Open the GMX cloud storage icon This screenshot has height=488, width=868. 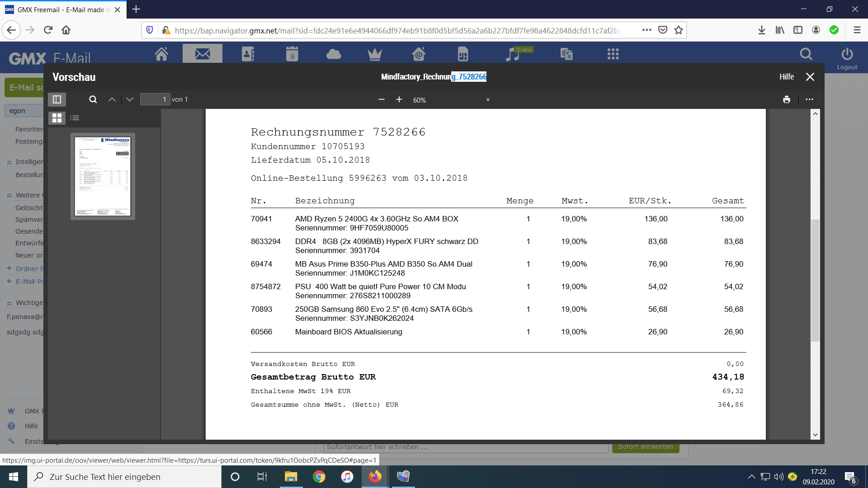[334, 54]
